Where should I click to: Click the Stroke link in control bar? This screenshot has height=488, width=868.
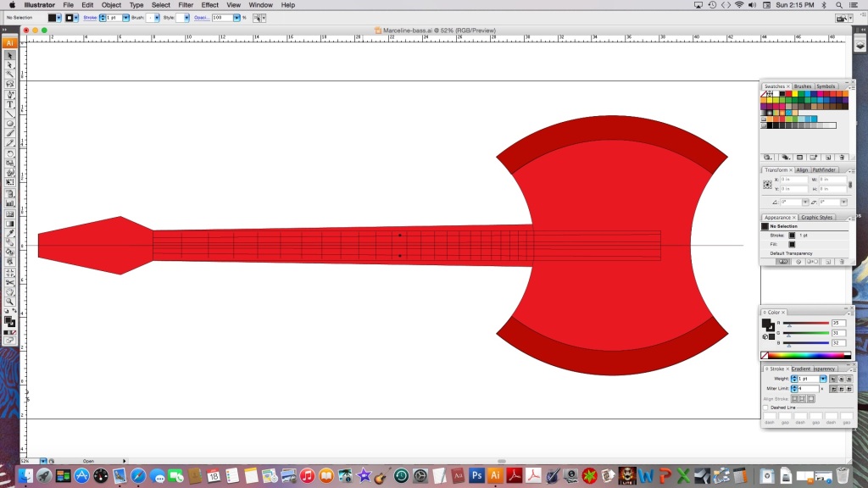tap(90, 18)
